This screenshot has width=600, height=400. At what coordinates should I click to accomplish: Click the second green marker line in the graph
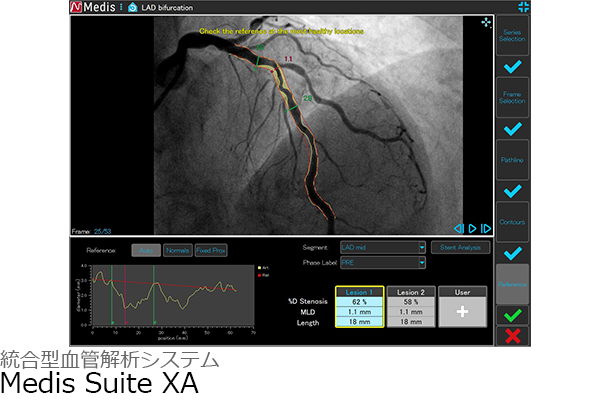[154, 295]
